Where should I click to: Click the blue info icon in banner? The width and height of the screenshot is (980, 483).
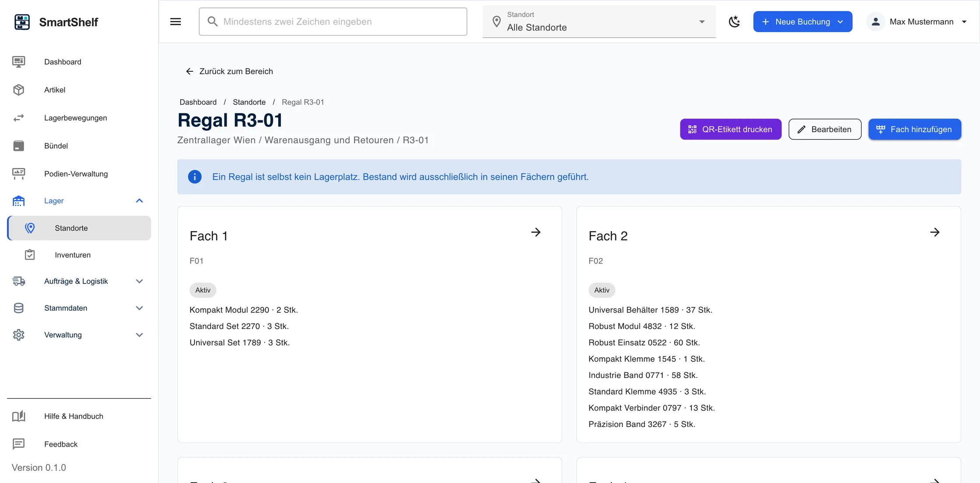195,177
